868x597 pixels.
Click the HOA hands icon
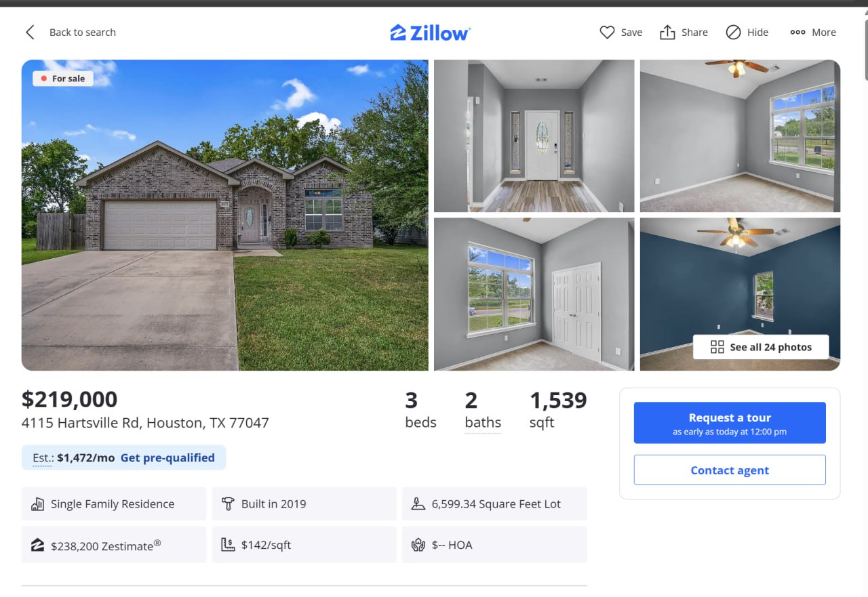point(418,544)
